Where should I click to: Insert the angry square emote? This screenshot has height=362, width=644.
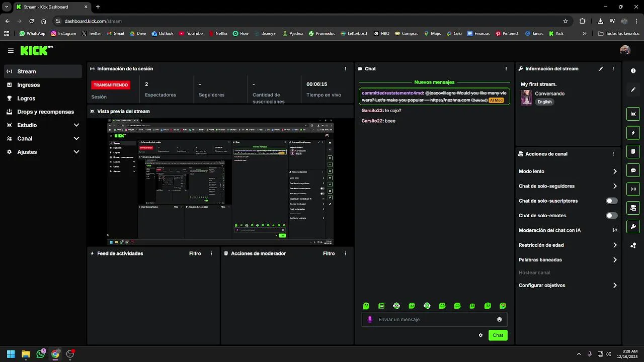[381, 306]
